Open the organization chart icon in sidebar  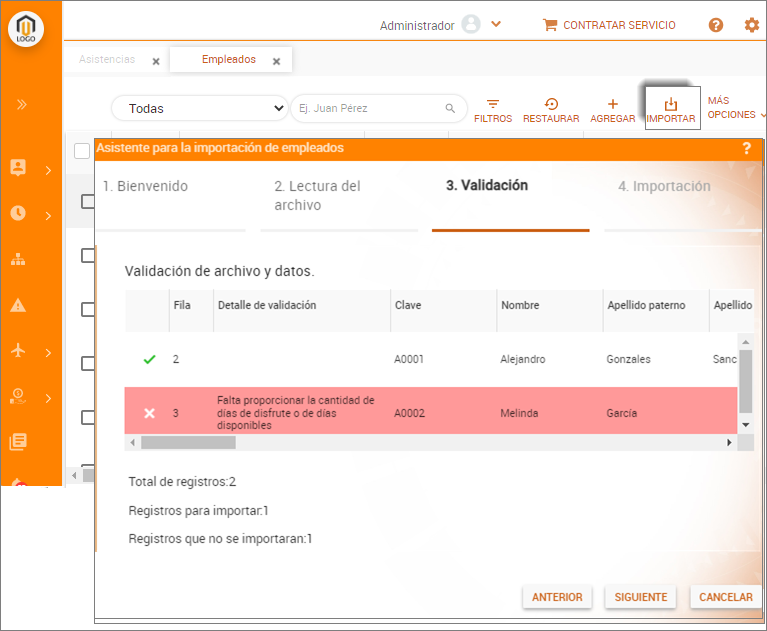(18, 259)
